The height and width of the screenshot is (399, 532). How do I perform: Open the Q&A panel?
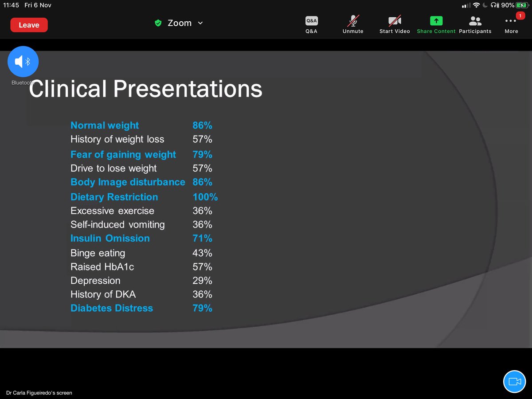click(x=311, y=25)
